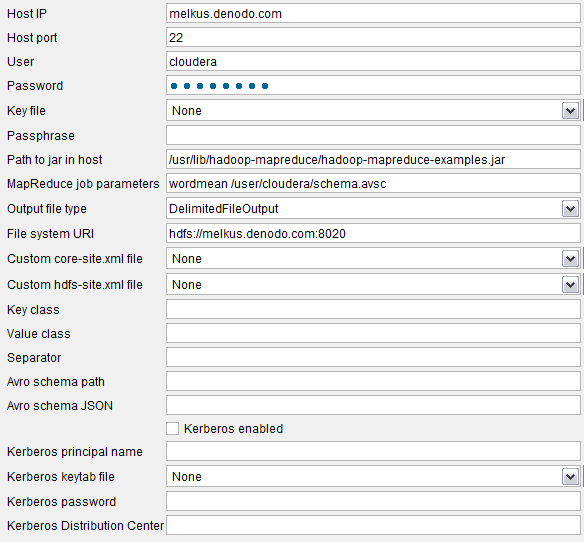The height and width of the screenshot is (542, 584).
Task: Focus the Password field
Action: (x=373, y=86)
